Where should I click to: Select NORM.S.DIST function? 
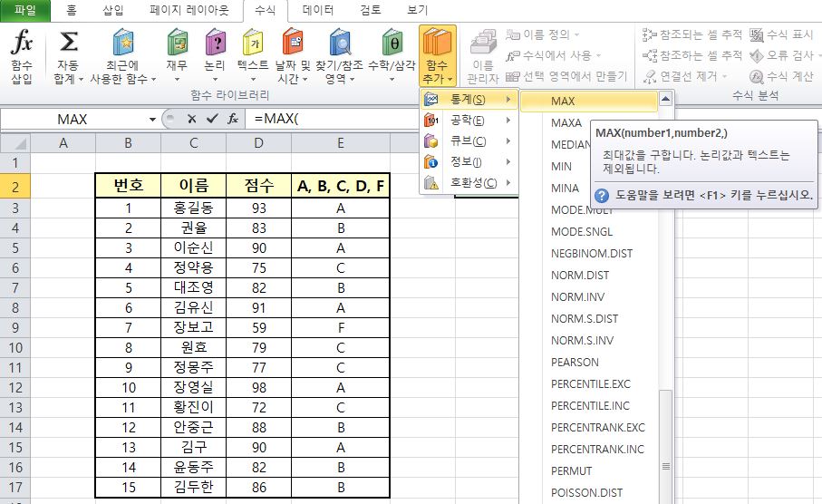(x=584, y=318)
